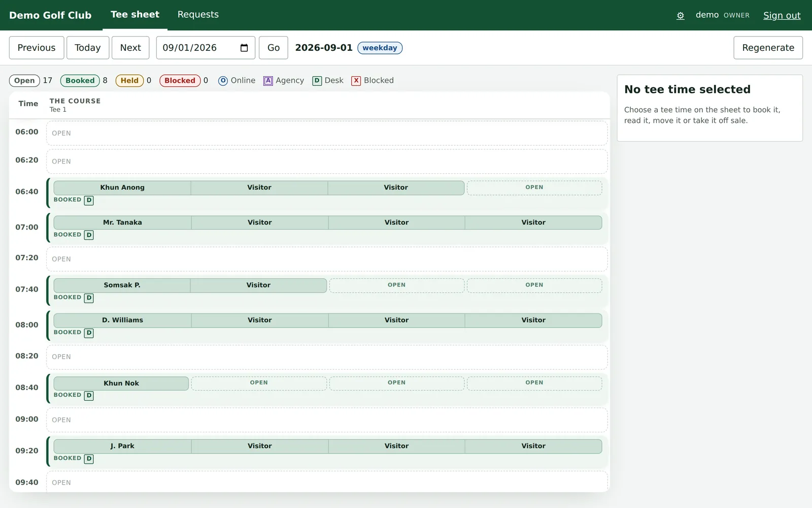Click the third open slot at 07:40
The image size is (812, 508).
(x=397, y=285)
